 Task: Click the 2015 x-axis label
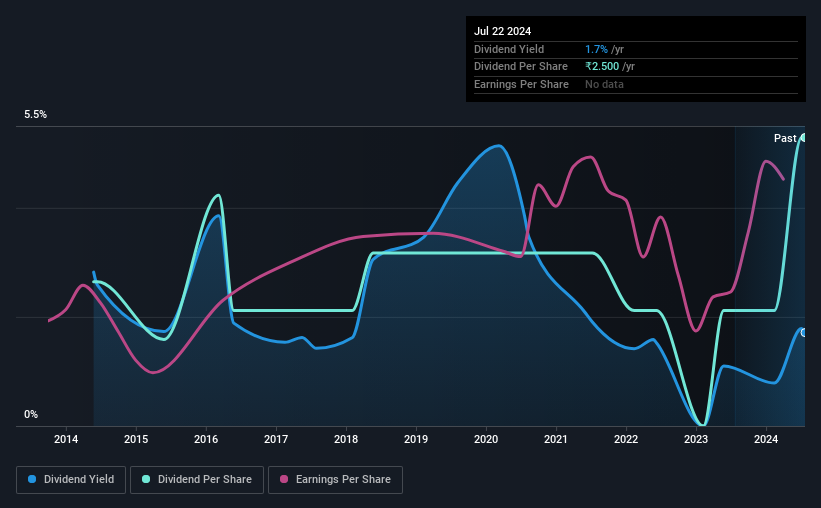tap(136, 439)
